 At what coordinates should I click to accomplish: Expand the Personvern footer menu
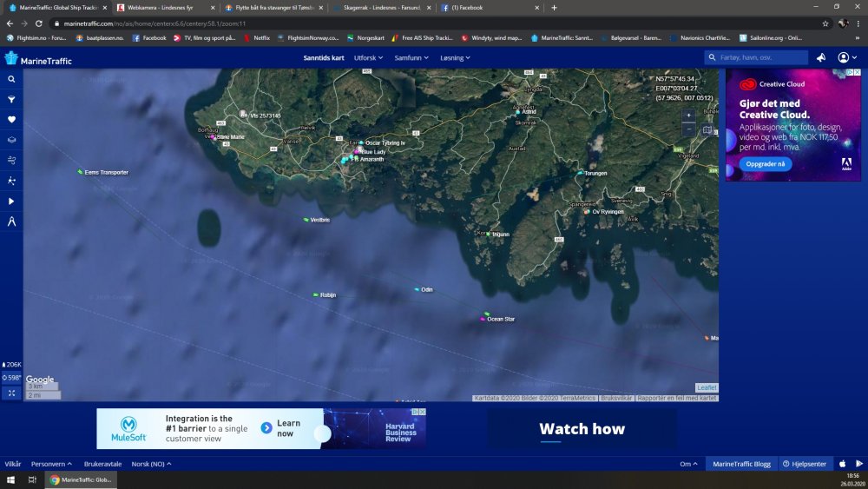pyautogui.click(x=51, y=464)
